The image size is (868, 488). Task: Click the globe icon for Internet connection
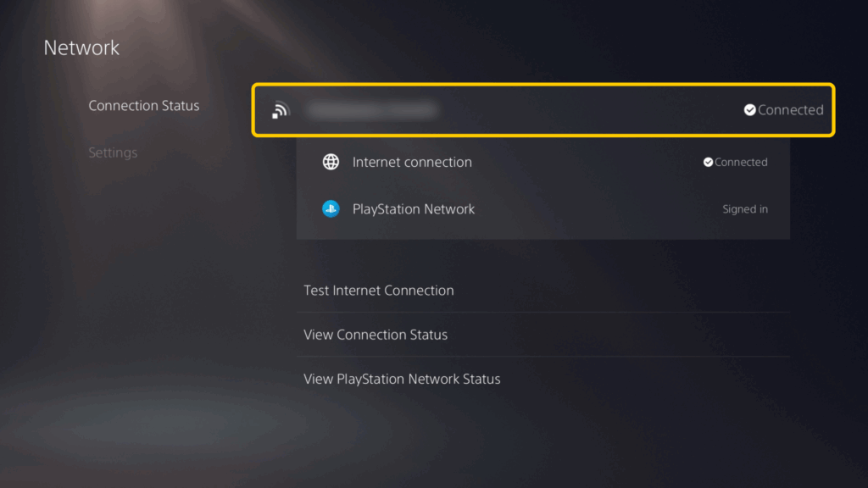coord(331,162)
